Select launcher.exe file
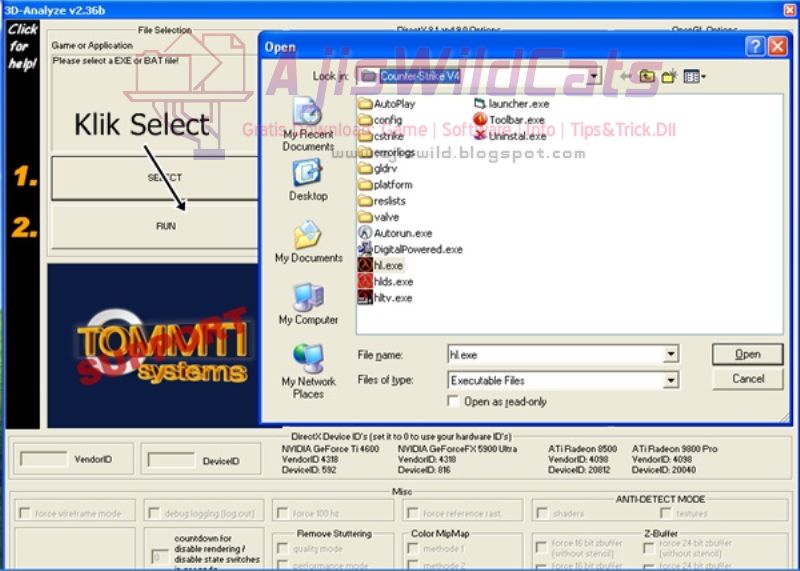 click(511, 104)
